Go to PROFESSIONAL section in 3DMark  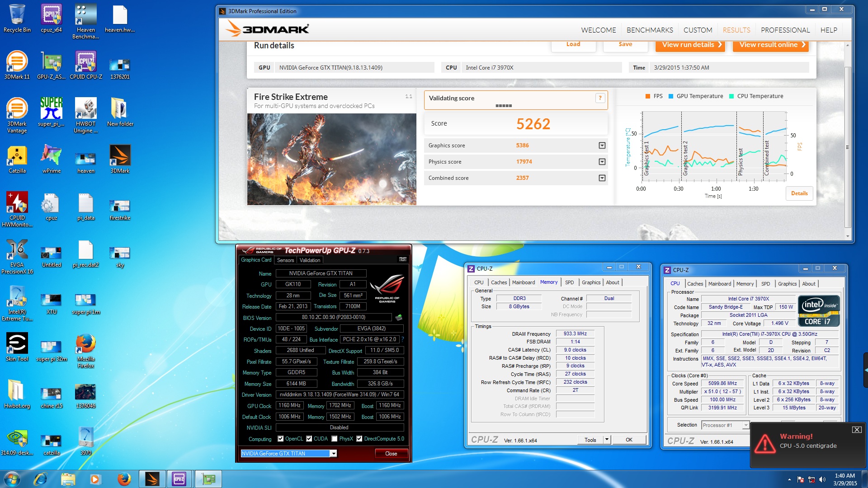click(x=785, y=30)
